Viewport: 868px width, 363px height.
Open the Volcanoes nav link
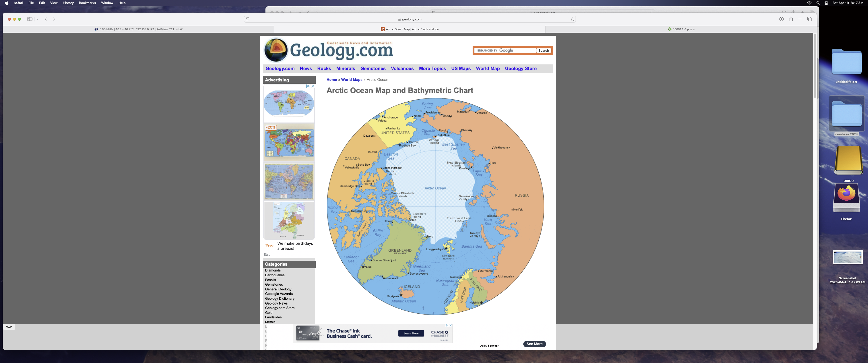tap(402, 68)
